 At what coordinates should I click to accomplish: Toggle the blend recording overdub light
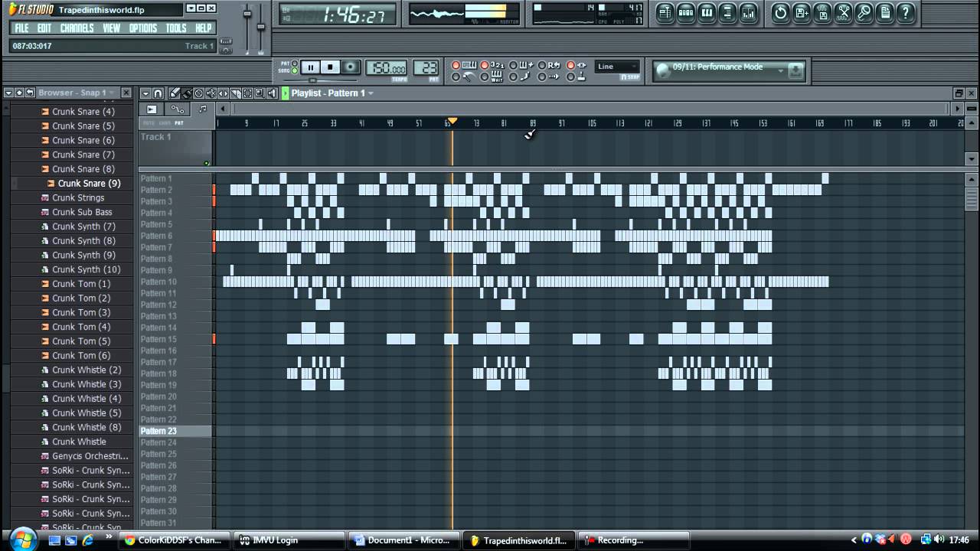tap(513, 65)
